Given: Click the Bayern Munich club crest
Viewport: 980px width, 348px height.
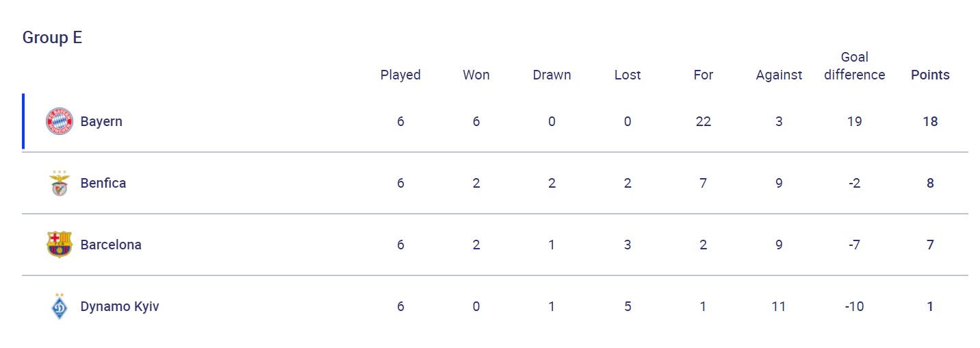Looking at the screenshot, I should tap(59, 122).
